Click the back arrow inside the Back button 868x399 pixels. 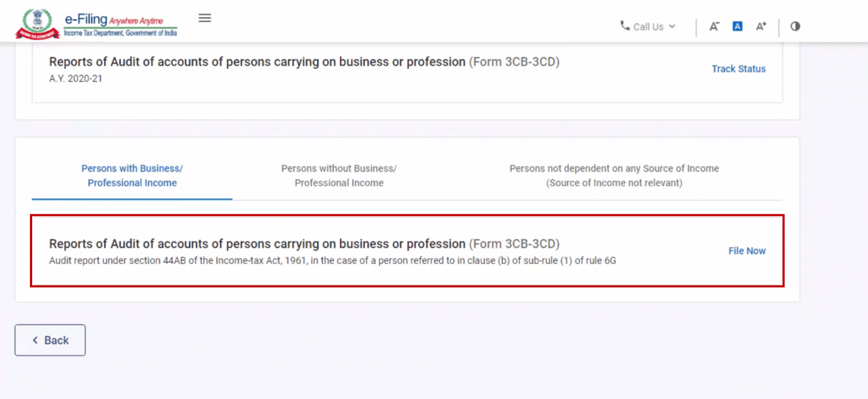[x=35, y=340]
